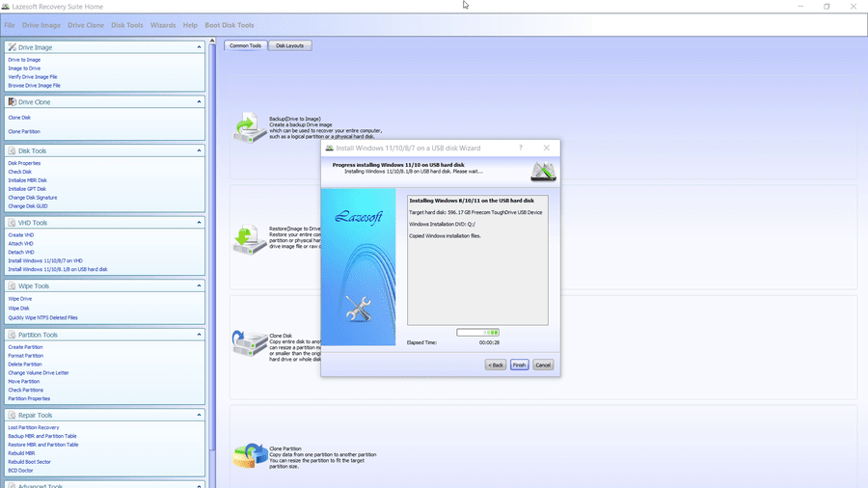Open Disk Properties link
Image resolution: width=868 pixels, height=488 pixels.
(x=24, y=163)
